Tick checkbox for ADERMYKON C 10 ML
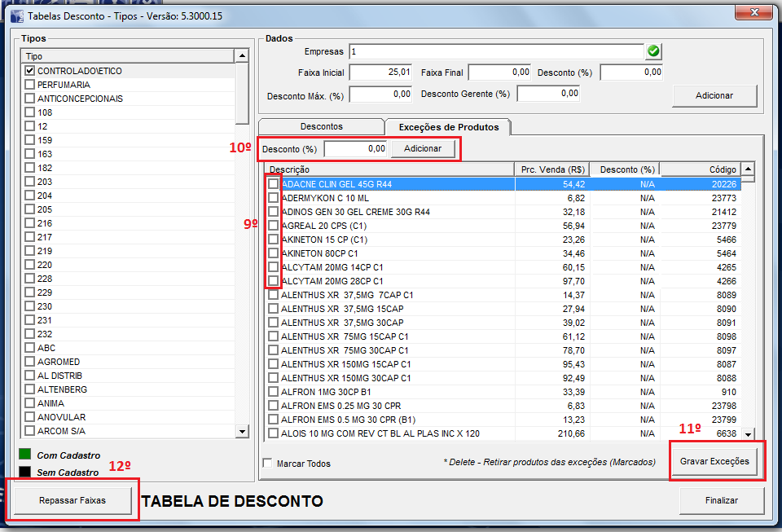The image size is (782, 532). tap(273, 198)
